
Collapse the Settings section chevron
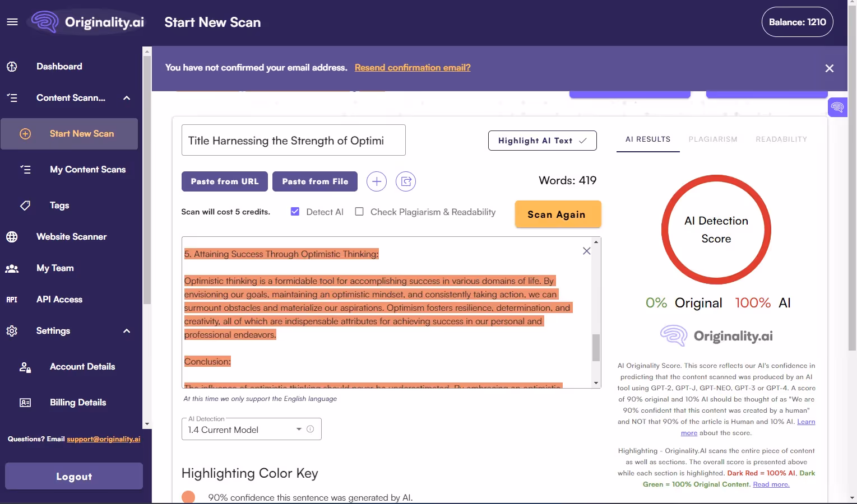tap(127, 331)
